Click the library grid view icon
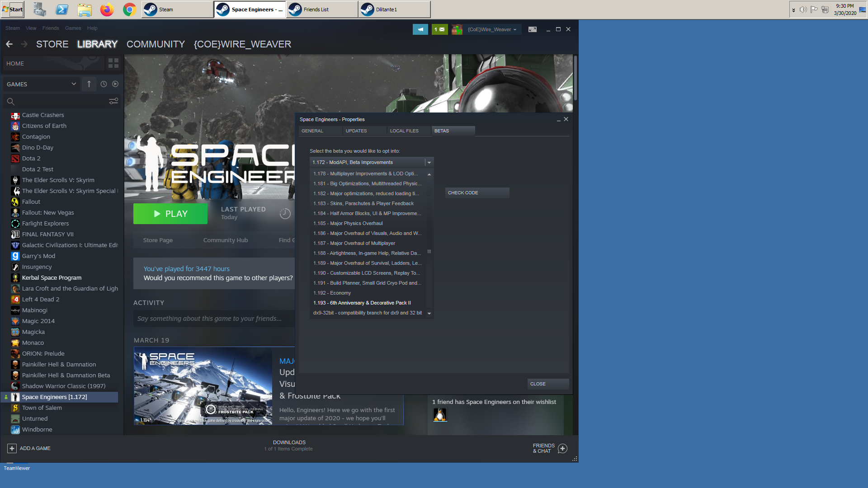Image resolution: width=868 pixels, height=488 pixels. pos(113,63)
